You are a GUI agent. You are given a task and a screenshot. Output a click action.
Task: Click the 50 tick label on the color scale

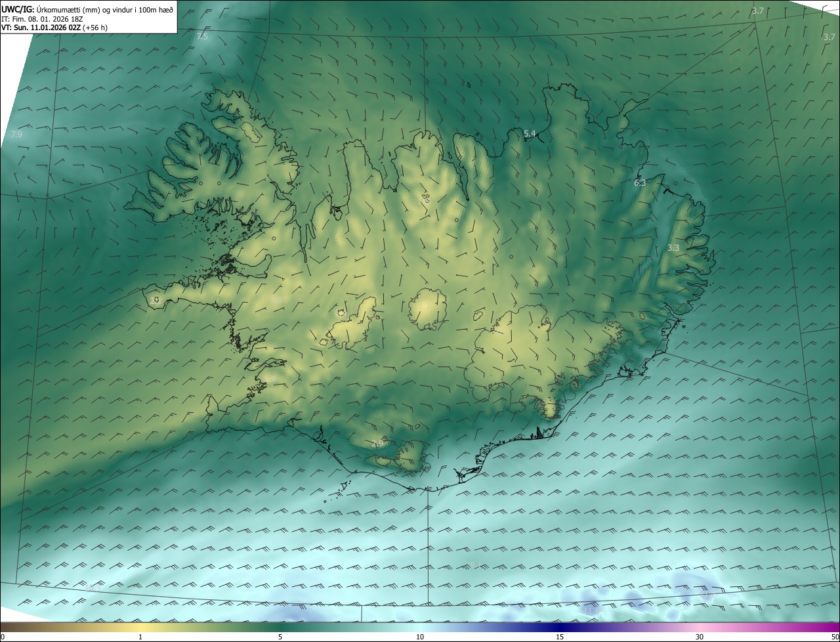(x=835, y=637)
